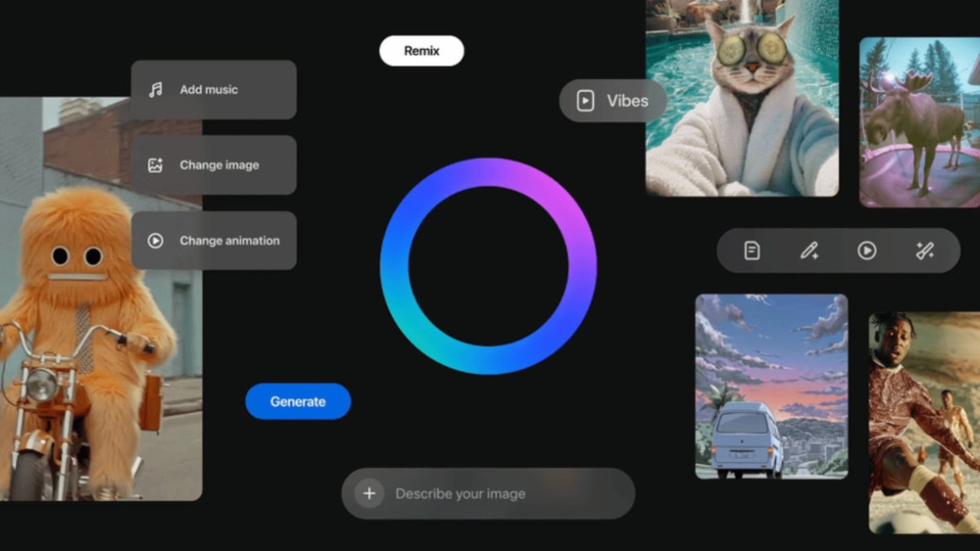
Task: Select the sparkle pen edit icon
Action: click(808, 251)
